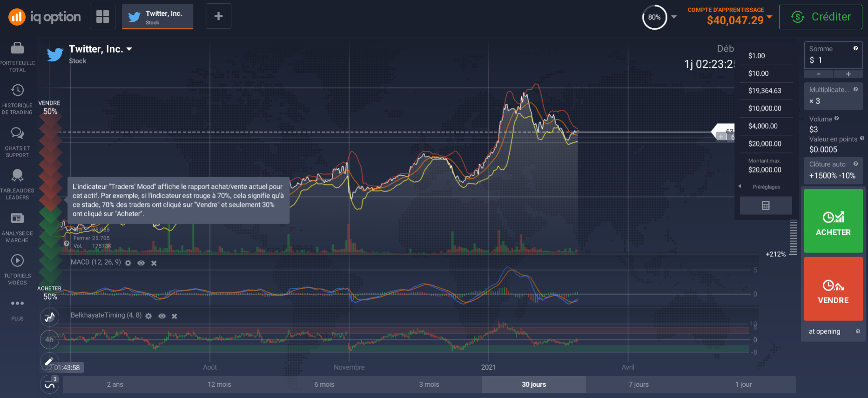868x398 pixels.
Task: Open Analyse de Marché newspaper icon
Action: point(17,218)
